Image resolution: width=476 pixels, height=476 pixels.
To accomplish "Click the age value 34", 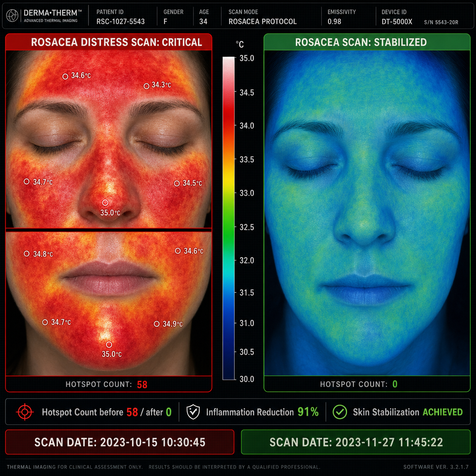I will tap(203, 22).
